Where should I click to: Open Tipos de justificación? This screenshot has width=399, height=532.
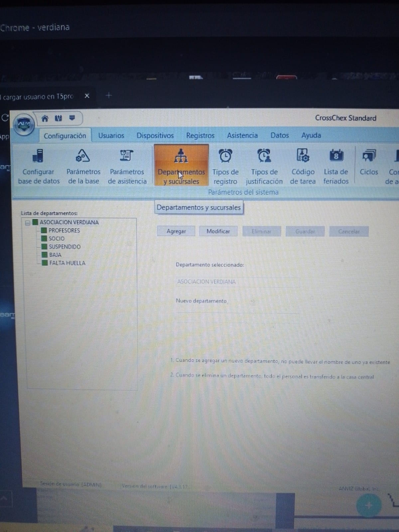[264, 166]
